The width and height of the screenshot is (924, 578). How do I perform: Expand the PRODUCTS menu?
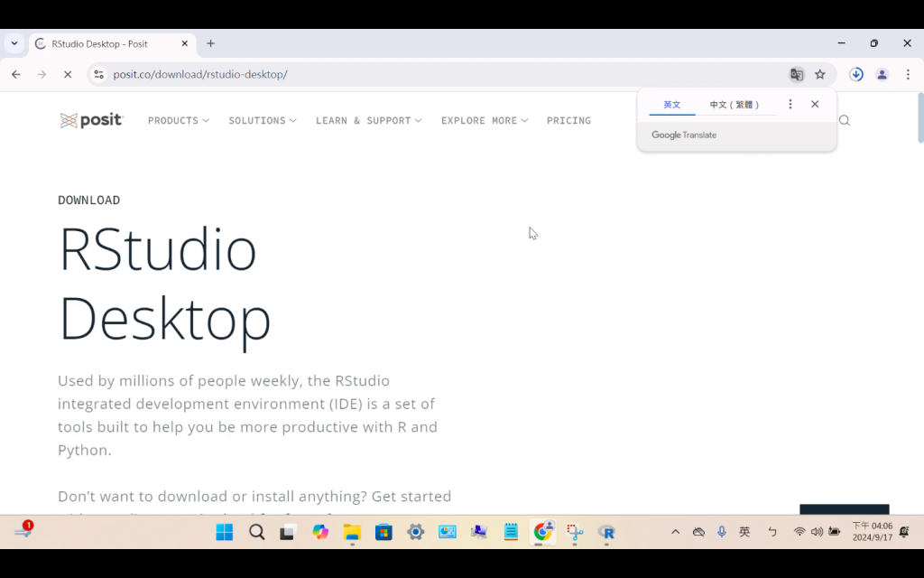(x=179, y=120)
